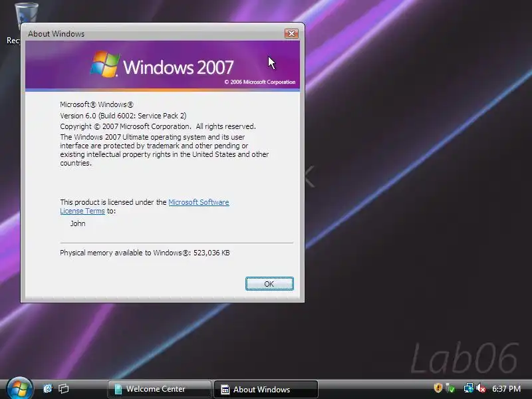Click the Switch between windows icon
532x399 pixels.
(63, 388)
